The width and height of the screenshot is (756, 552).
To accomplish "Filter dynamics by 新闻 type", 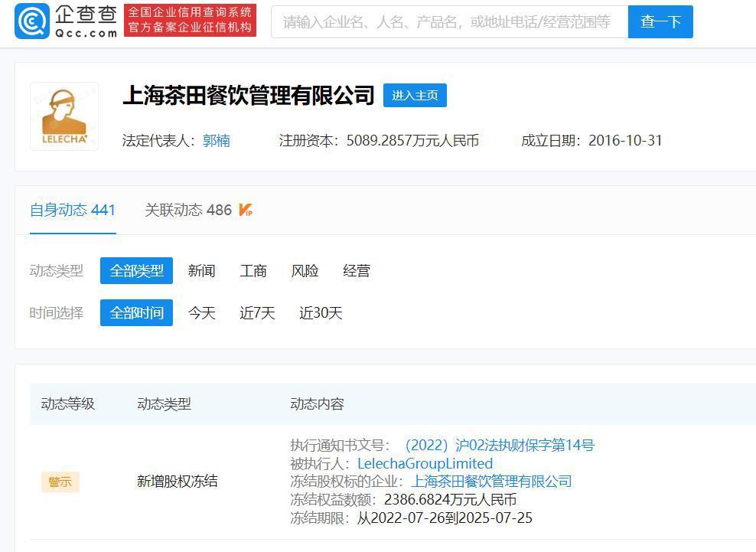I will click(x=201, y=271).
